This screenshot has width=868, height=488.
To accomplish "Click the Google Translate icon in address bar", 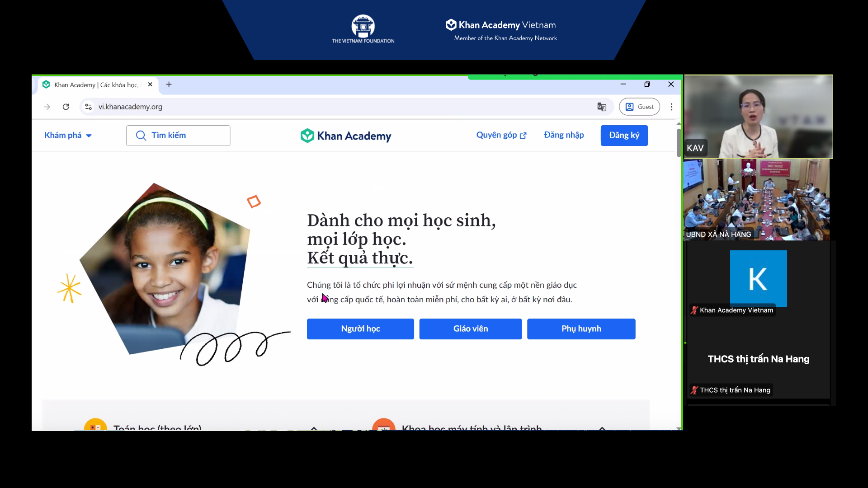I will click(x=601, y=107).
